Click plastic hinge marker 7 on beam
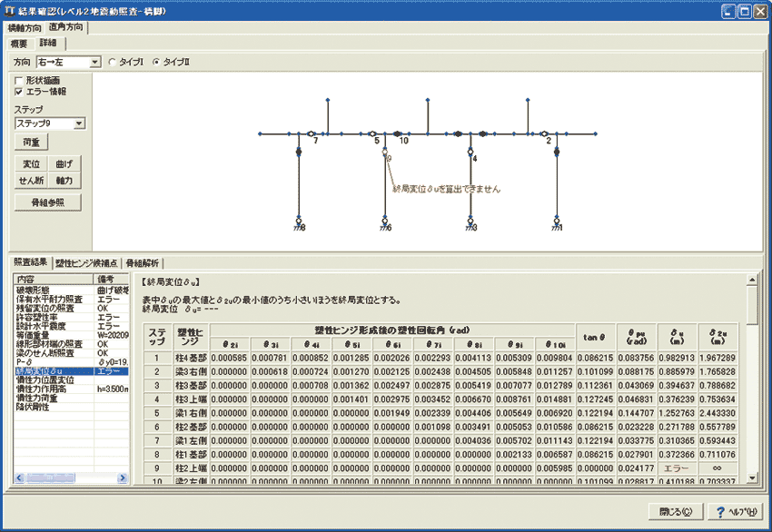Screen dimensions: 772x532 click(x=311, y=133)
